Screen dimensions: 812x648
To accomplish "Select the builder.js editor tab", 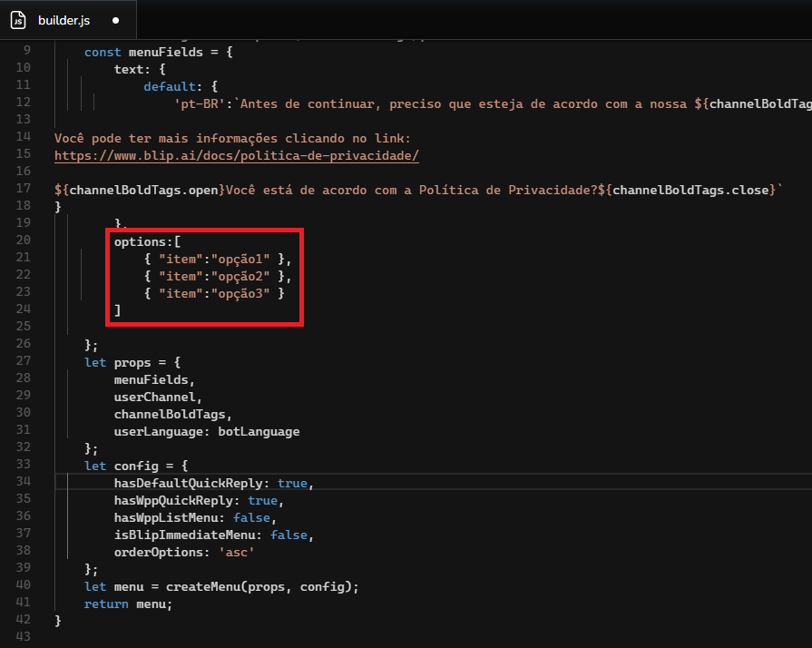I will point(68,20).
